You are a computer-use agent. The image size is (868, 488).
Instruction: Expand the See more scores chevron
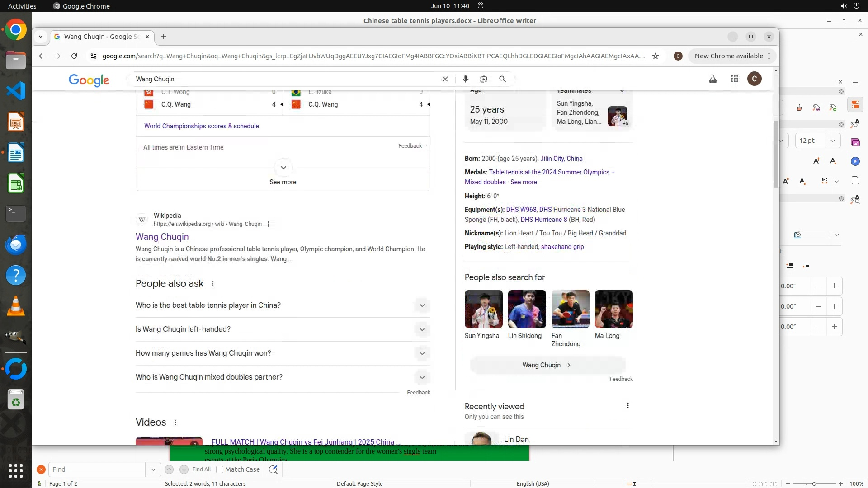coord(283,168)
